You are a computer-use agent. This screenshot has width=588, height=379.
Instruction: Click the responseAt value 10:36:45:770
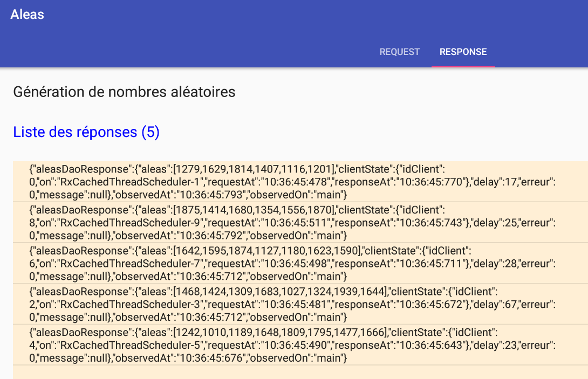click(x=430, y=181)
